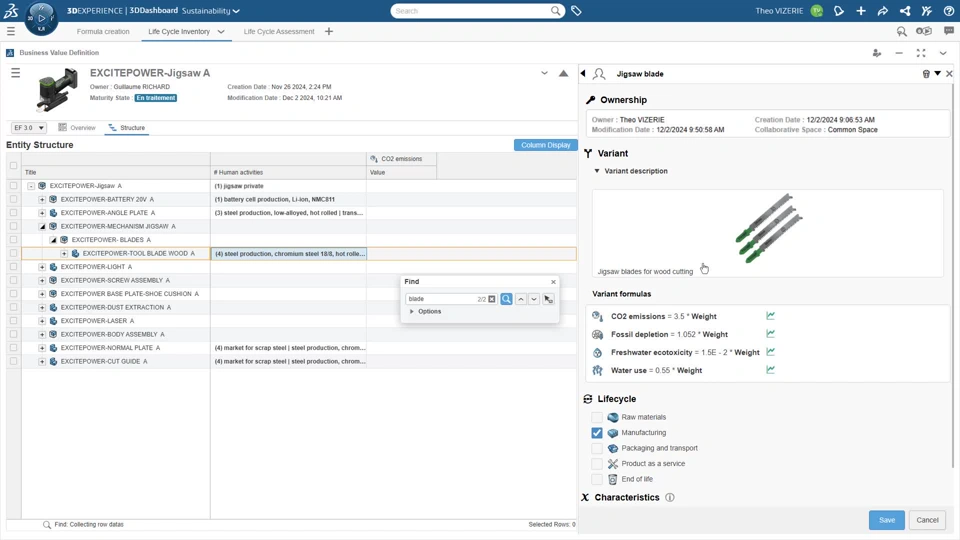This screenshot has height=540, width=960.
Task: Open the 3DEXPERIENCE compass
Action: [x=41, y=18]
